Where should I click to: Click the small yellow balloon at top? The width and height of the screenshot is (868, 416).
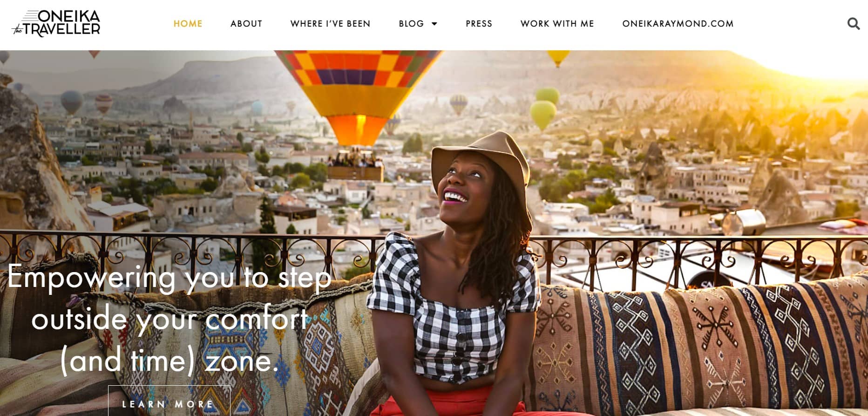click(558, 58)
